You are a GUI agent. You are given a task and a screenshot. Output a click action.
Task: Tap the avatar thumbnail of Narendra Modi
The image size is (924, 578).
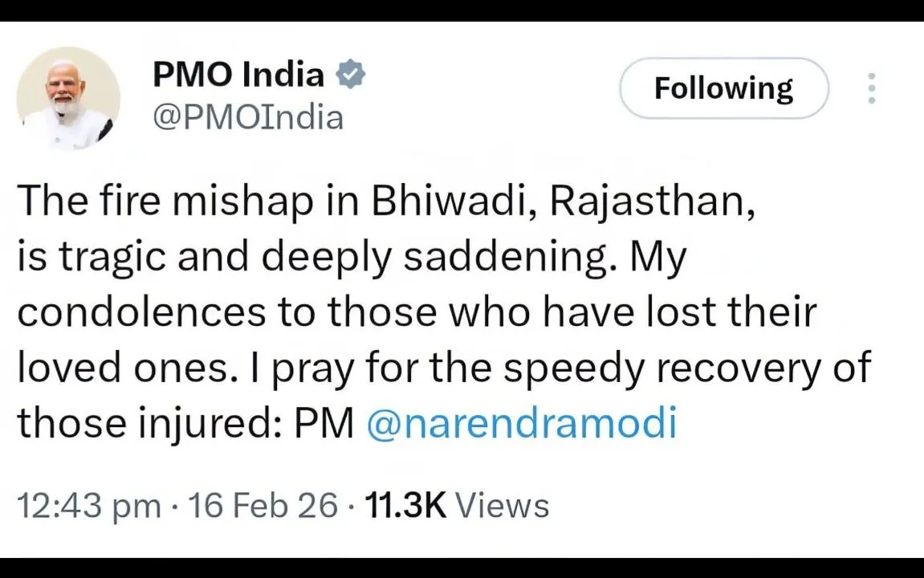coord(67,96)
